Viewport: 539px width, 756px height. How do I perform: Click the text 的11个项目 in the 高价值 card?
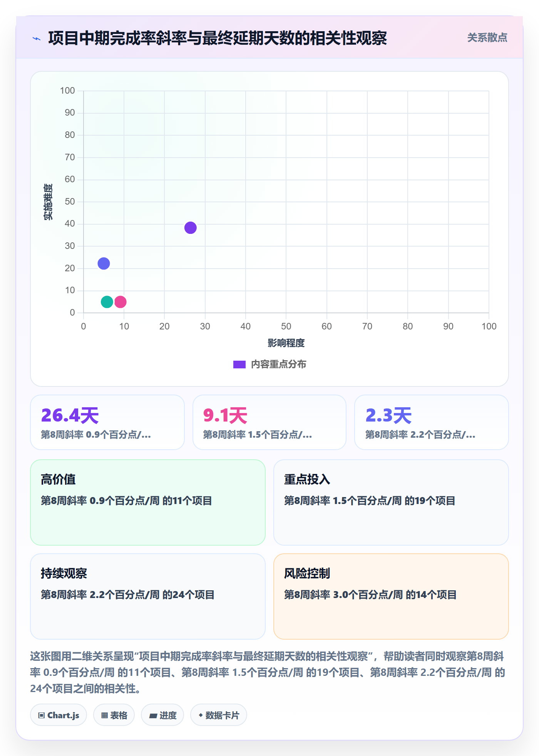[x=187, y=501]
